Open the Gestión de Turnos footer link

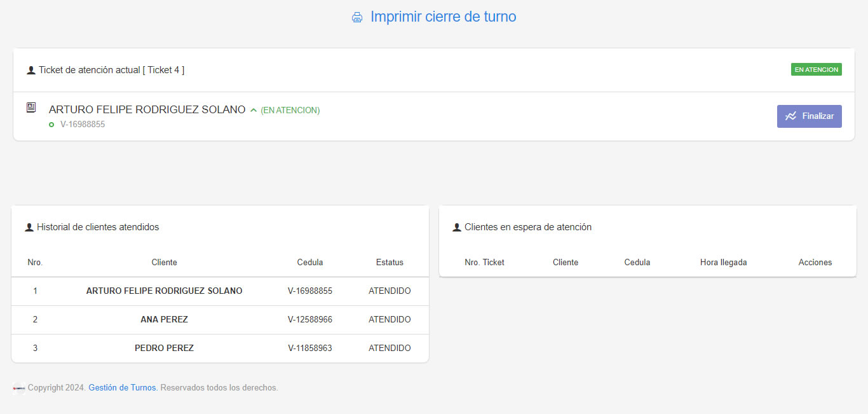pyautogui.click(x=122, y=387)
